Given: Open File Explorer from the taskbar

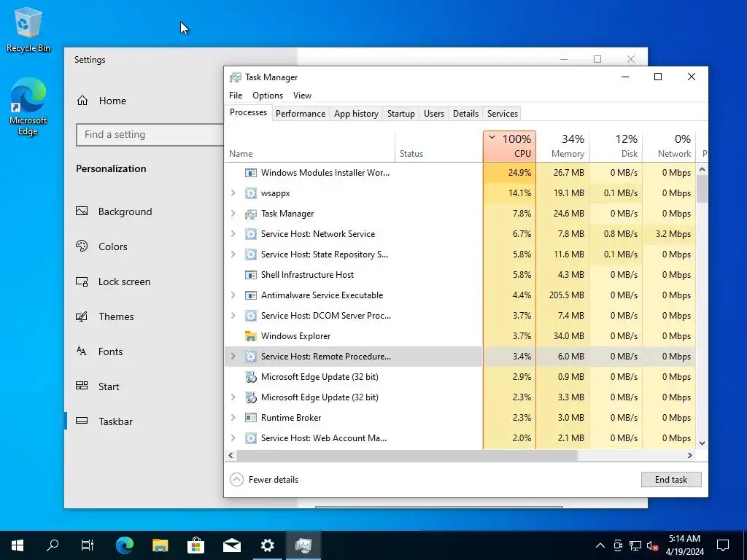Looking at the screenshot, I should click(160, 545).
